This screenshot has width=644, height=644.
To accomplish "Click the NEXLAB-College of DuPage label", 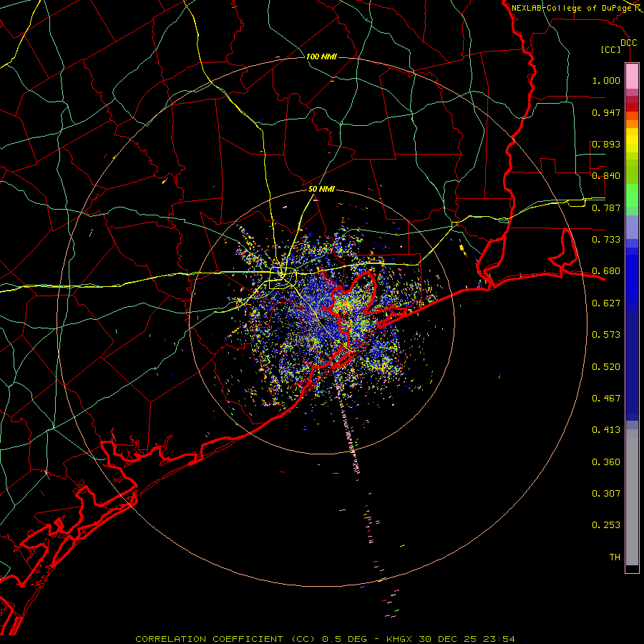I will (x=572, y=8).
